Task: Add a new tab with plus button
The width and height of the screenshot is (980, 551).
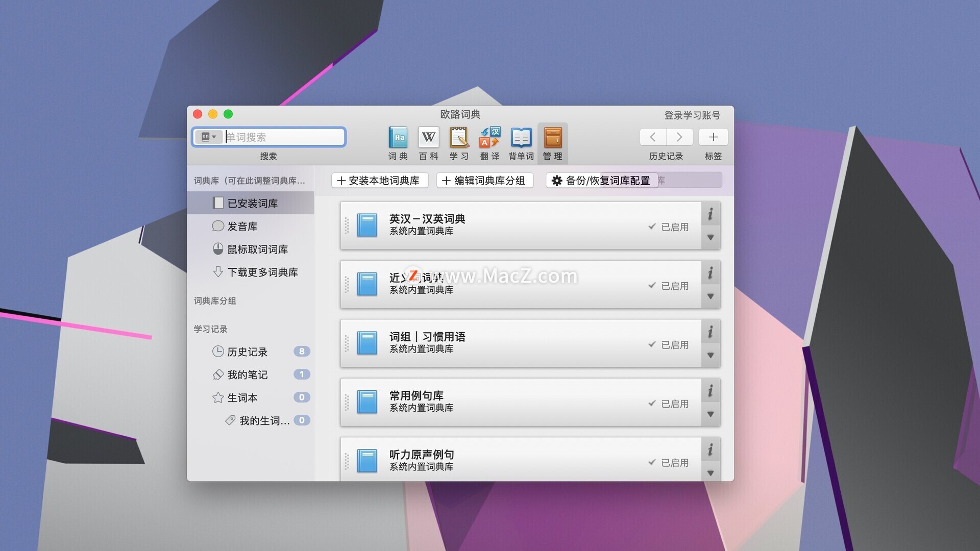Action: [x=713, y=137]
